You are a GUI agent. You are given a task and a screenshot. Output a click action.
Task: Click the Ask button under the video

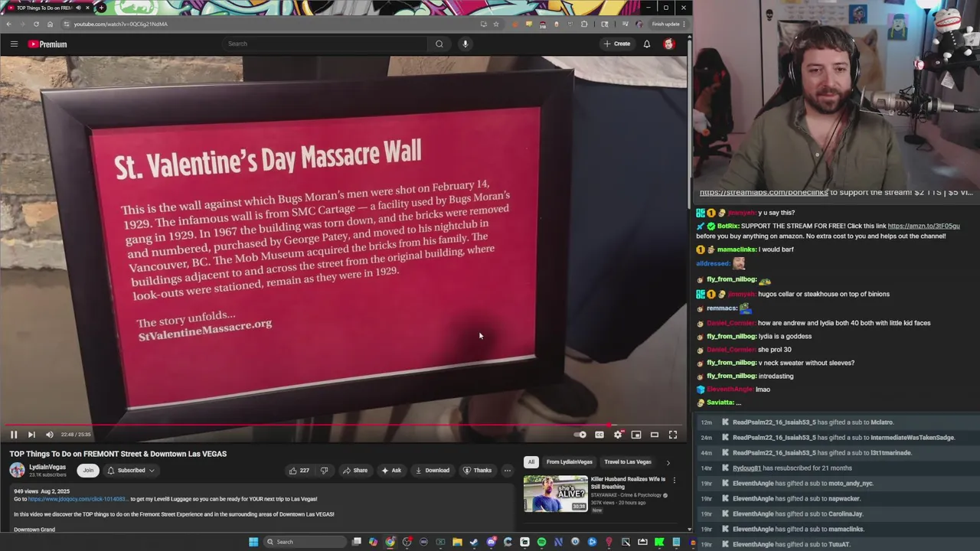pos(391,471)
